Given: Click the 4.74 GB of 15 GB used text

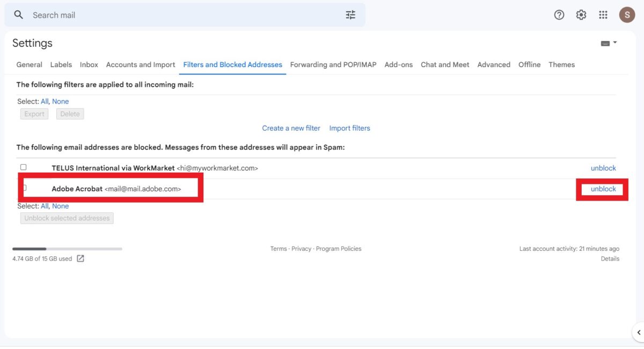Looking at the screenshot, I should [x=42, y=258].
